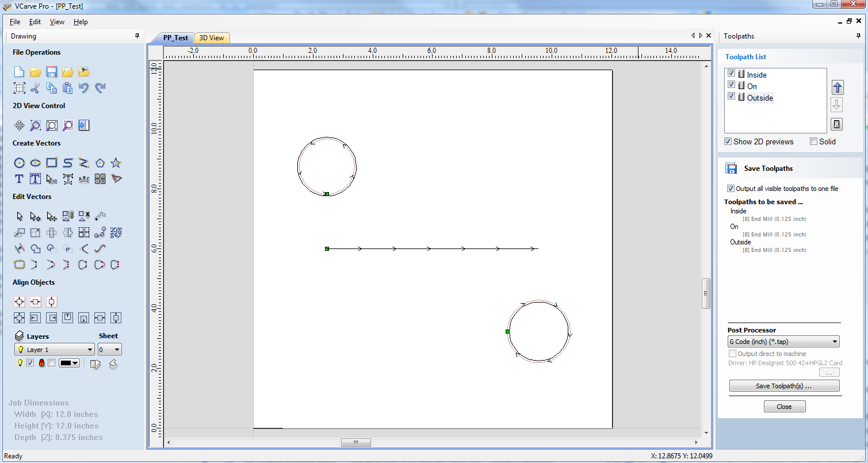The height and width of the screenshot is (463, 868).
Task: Close the document tab with X
Action: pyautogui.click(x=709, y=36)
